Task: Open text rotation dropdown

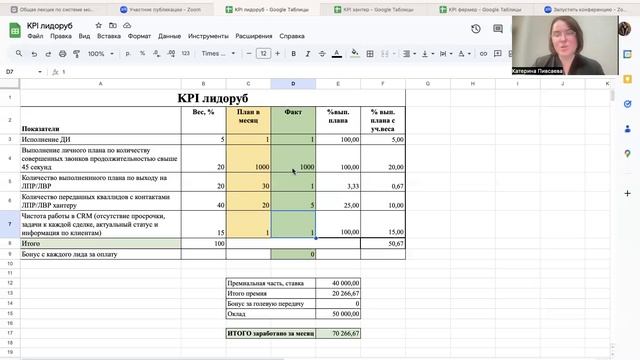Action: 464,53
